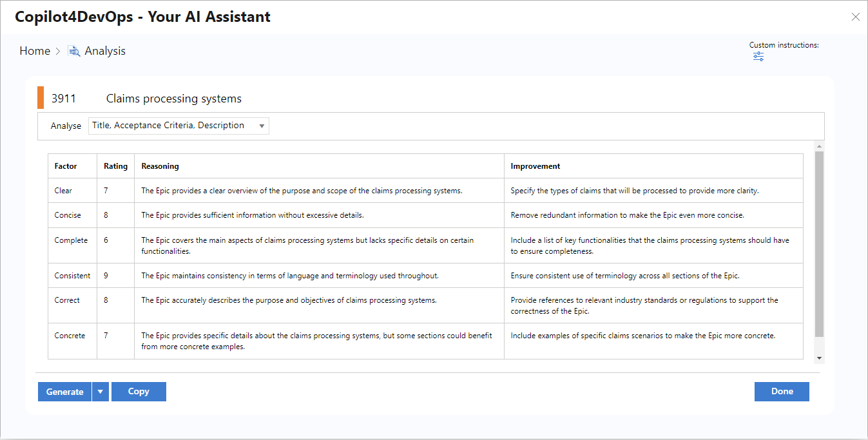Open the Analyse fields dropdown
This screenshot has height=440, width=868.
click(x=178, y=126)
